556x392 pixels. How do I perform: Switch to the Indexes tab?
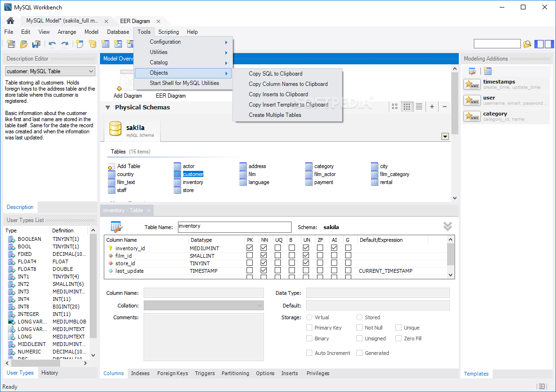140,373
